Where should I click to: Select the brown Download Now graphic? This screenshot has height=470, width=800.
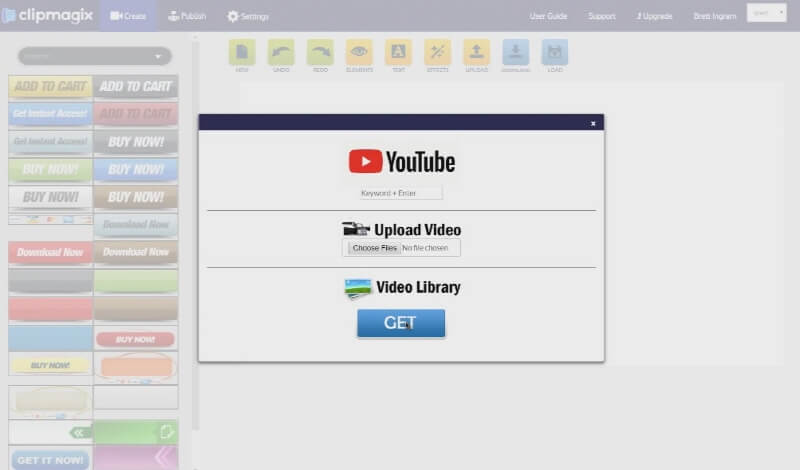click(x=136, y=252)
